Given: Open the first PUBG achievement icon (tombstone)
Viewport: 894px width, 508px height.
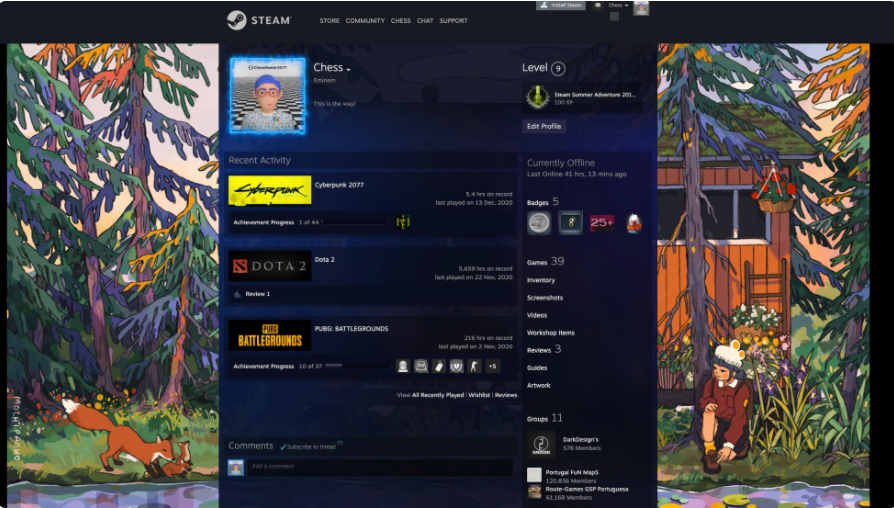Looking at the screenshot, I should point(403,366).
